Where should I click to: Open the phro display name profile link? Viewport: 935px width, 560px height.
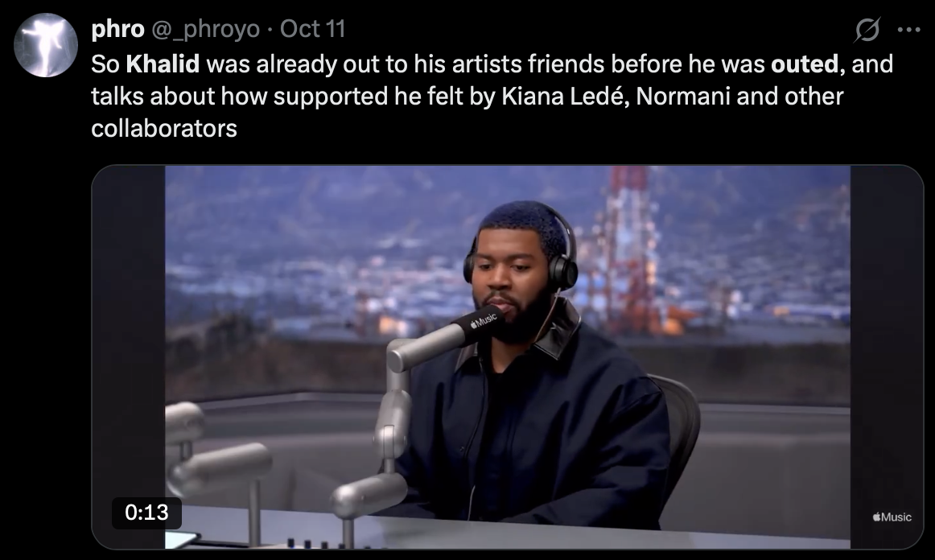click(x=117, y=29)
